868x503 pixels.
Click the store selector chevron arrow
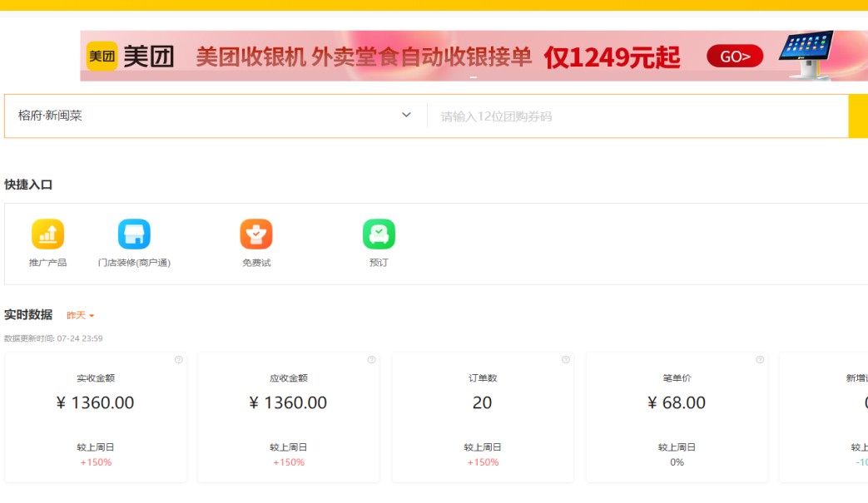(406, 115)
